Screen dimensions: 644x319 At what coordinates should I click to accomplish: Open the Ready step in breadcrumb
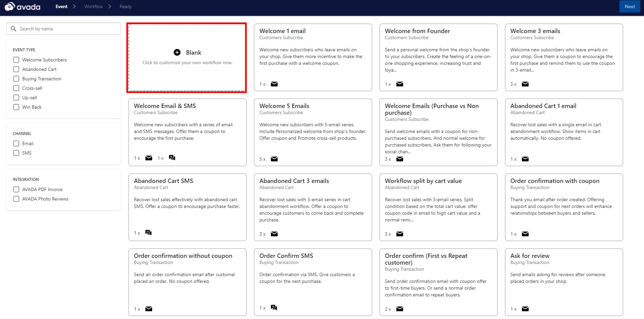click(125, 6)
